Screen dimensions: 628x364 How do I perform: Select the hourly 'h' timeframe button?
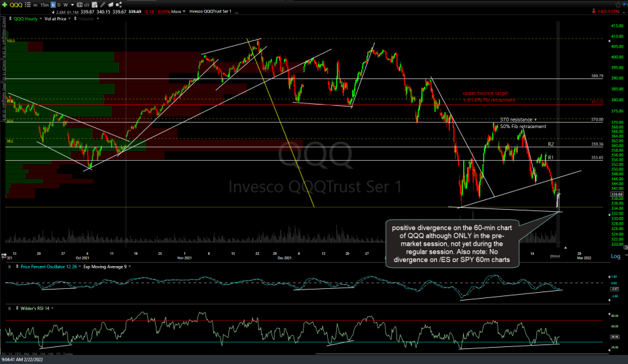(53, 5)
